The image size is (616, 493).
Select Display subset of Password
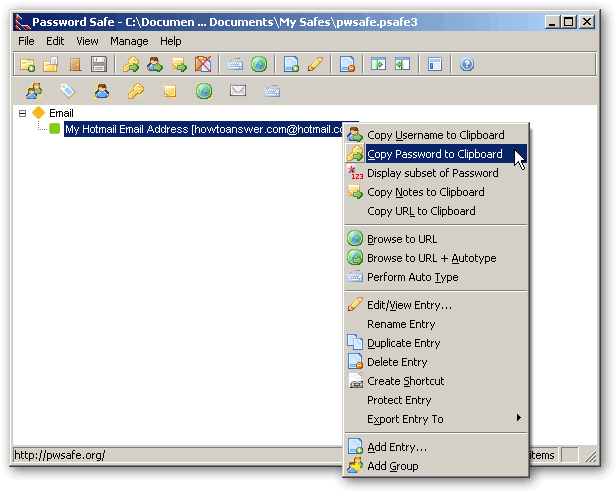436,173
